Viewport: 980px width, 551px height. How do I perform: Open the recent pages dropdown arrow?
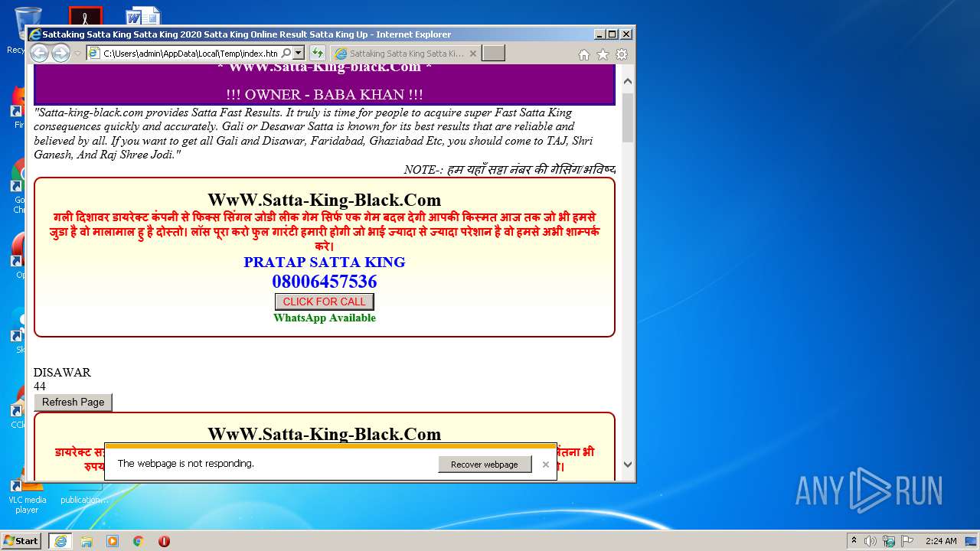(77, 54)
